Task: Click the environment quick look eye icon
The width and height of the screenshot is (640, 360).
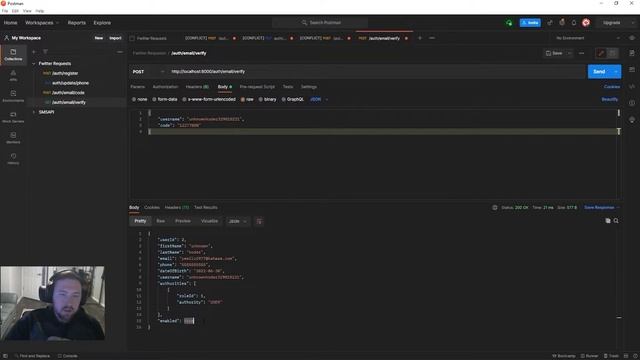Action: point(632,38)
